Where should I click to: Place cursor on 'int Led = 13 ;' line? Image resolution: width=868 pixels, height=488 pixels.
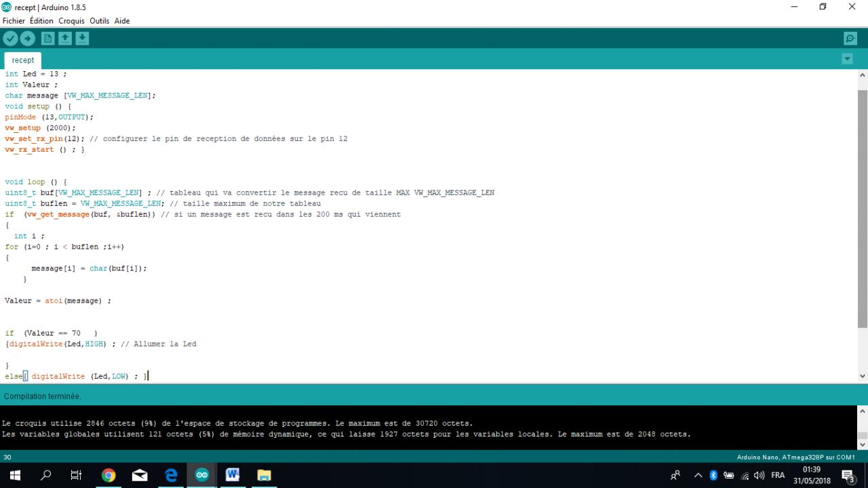click(36, 74)
